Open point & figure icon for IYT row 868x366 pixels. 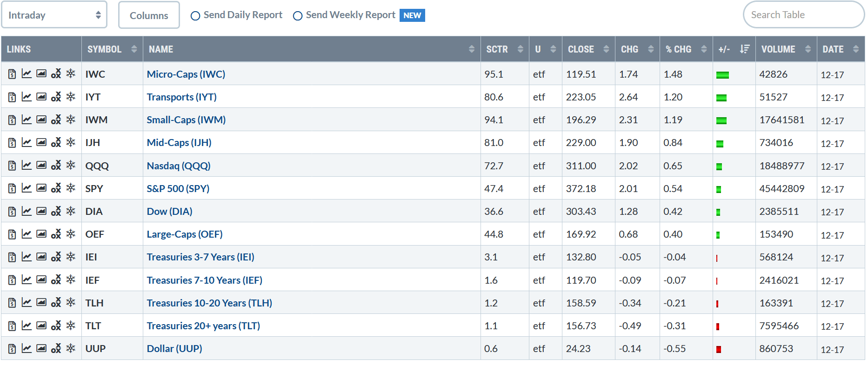tap(56, 96)
